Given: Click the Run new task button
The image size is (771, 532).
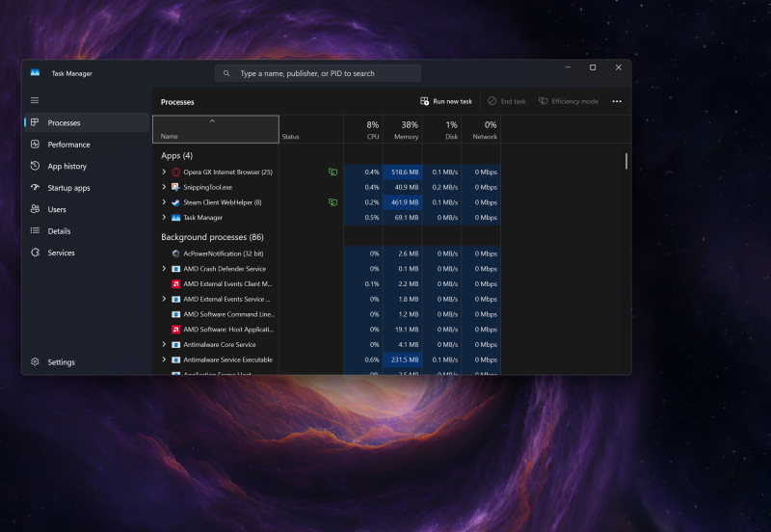Looking at the screenshot, I should coord(446,101).
